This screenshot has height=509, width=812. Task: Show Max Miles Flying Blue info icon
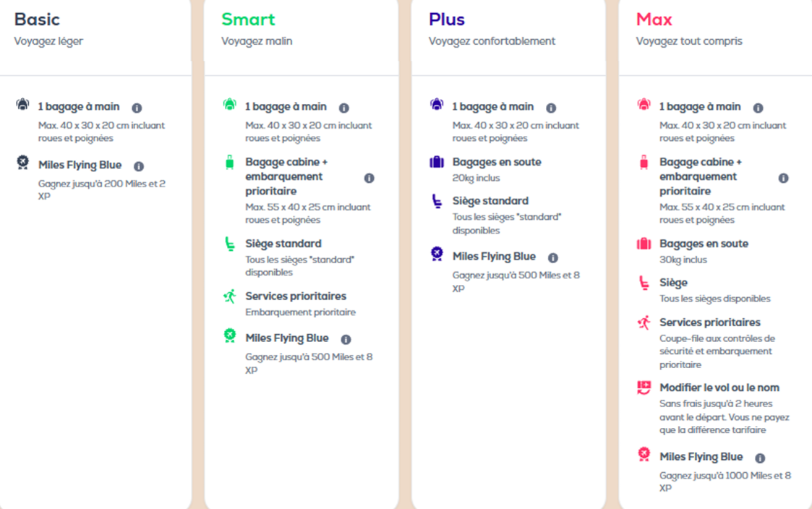(760, 458)
